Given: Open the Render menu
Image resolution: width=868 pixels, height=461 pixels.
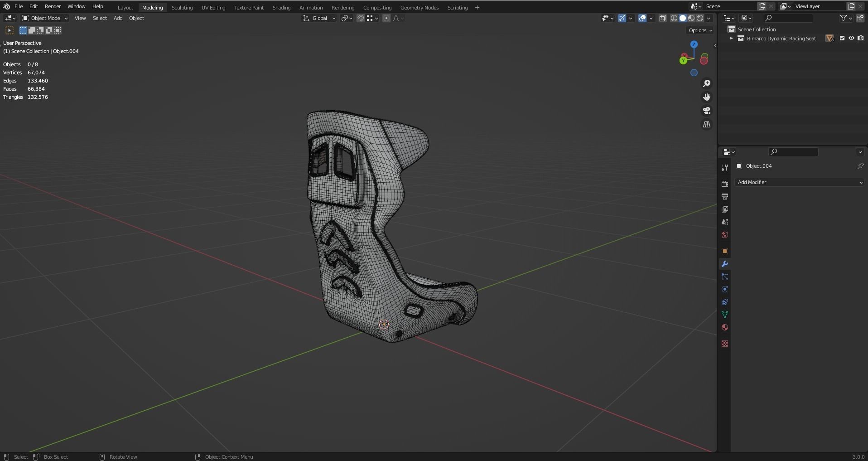Looking at the screenshot, I should click(53, 6).
